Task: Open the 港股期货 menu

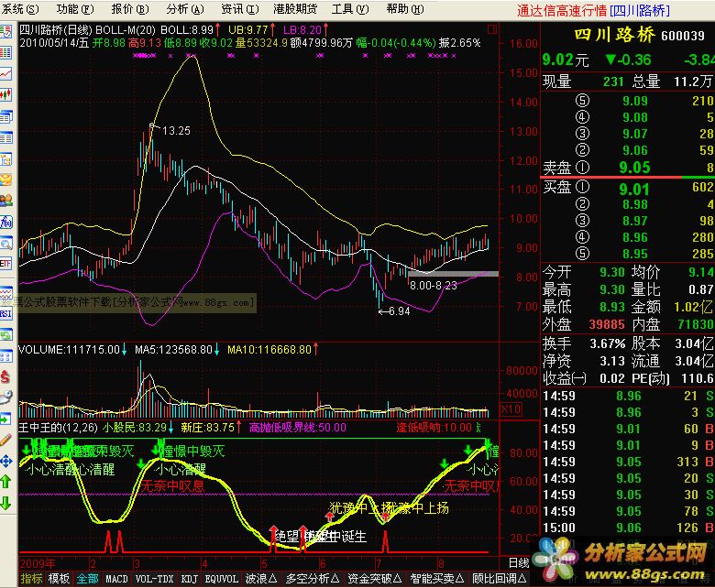Action: (295, 9)
